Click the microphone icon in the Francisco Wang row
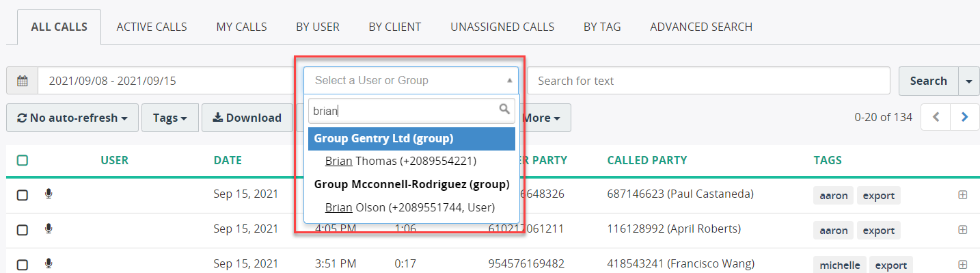980x273 pixels. pyautogui.click(x=49, y=263)
